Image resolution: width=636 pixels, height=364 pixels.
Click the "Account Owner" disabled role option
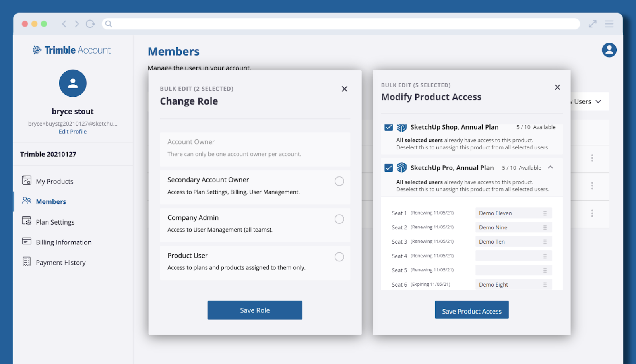click(255, 149)
